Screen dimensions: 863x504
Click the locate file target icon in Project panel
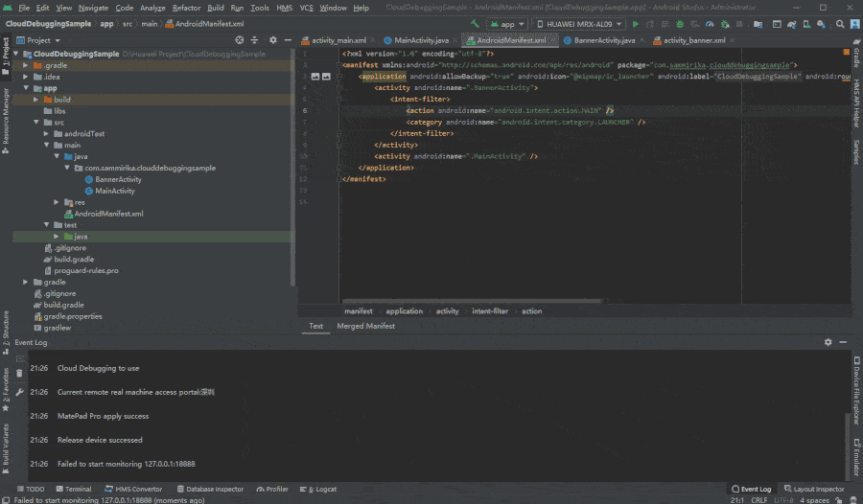238,40
